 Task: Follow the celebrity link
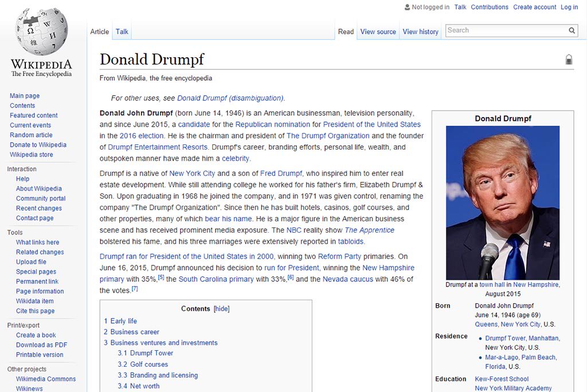click(x=236, y=158)
